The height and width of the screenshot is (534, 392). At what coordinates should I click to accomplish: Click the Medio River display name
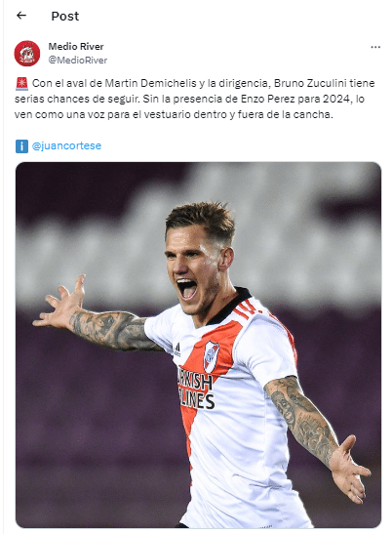click(76, 46)
